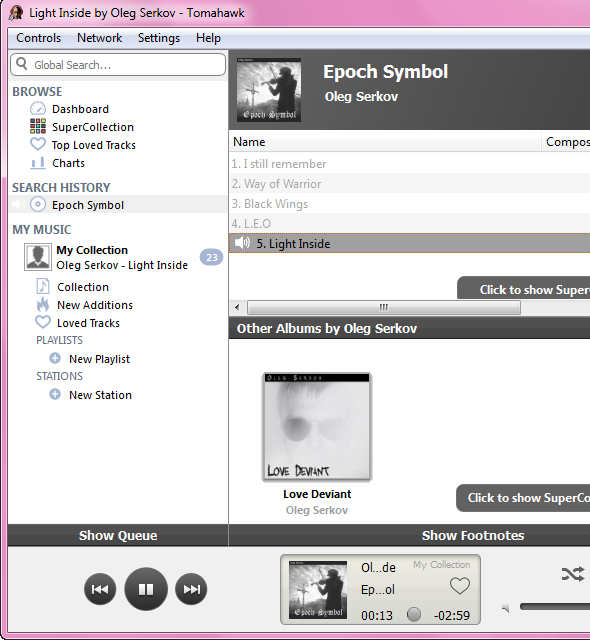This screenshot has height=640, width=590.
Task: Click the 23 track count badge
Action: (211, 257)
